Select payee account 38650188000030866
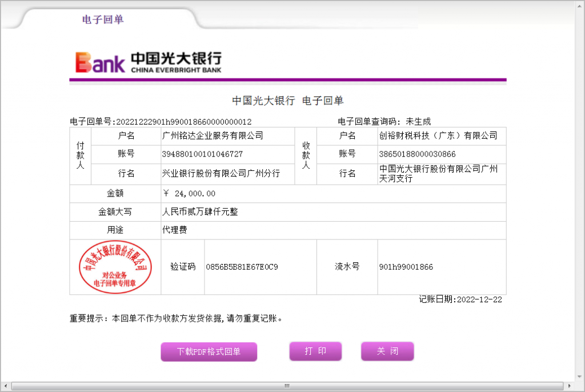The width and height of the screenshot is (585, 392). pos(417,154)
